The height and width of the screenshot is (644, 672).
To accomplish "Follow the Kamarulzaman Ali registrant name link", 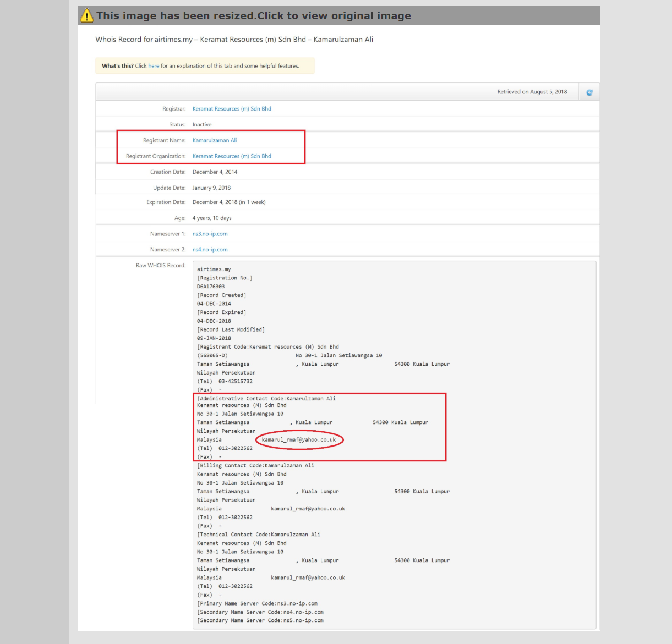I will point(215,141).
